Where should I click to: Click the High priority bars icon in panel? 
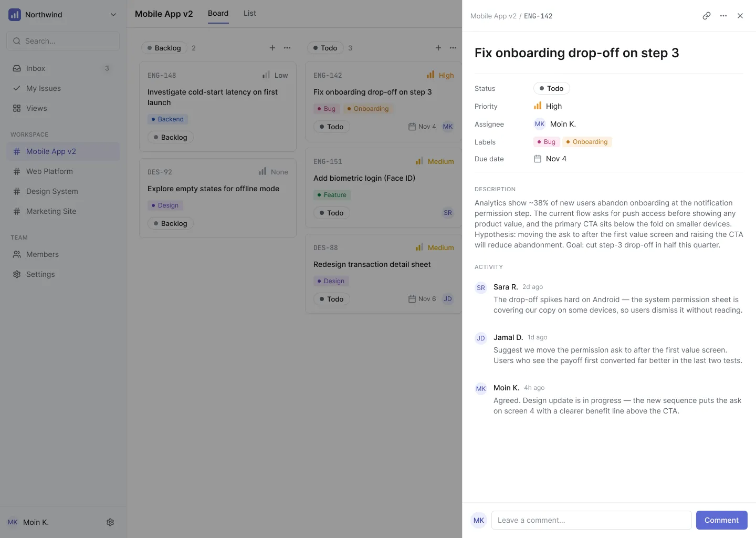[x=538, y=106]
